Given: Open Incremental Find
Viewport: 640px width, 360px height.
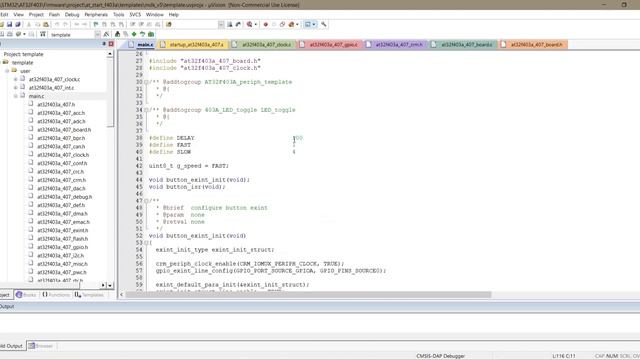Looking at the screenshot, I should tap(238, 24).
